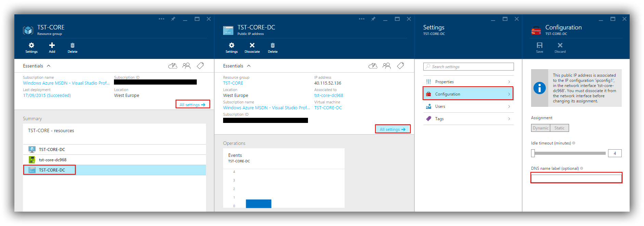The height and width of the screenshot is (226, 644).
Task: Open last deployment 17/09/2015 (Succeeded) link
Action: click(x=47, y=96)
